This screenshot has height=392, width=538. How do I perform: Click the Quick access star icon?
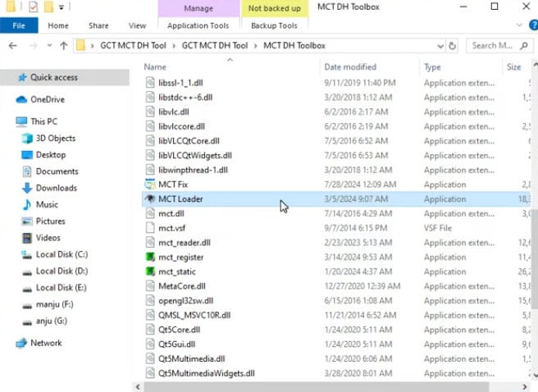pos(22,78)
